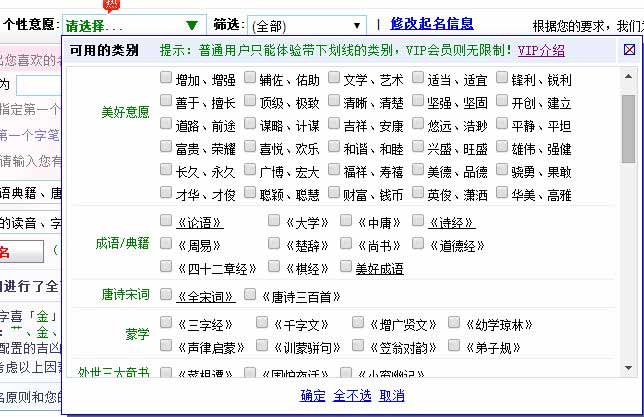Screen dimensions: 644x417
Task: Open 修改起名信息 link
Action: point(432,23)
